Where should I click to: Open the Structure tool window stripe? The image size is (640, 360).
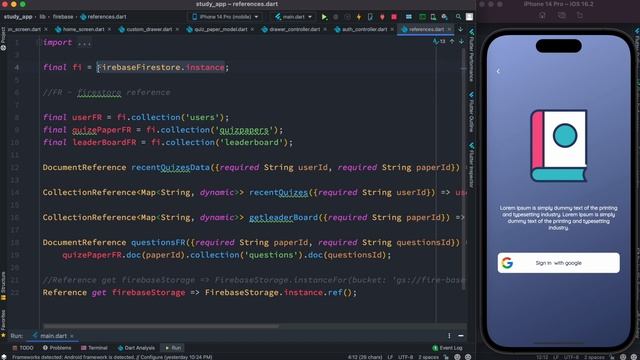pos(3,286)
